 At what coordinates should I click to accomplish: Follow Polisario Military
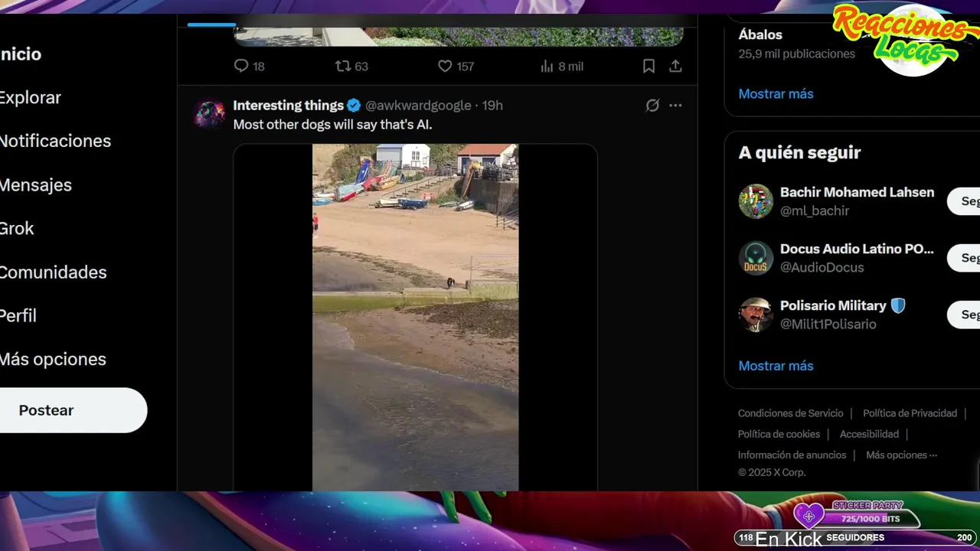coord(964,315)
